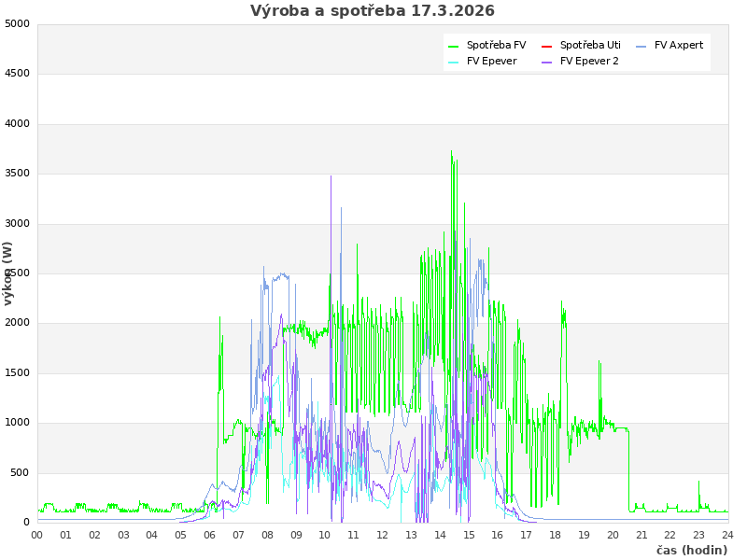Click the FV Epever 2 legend text
Viewport: 747px width, 560px height.
(x=589, y=62)
